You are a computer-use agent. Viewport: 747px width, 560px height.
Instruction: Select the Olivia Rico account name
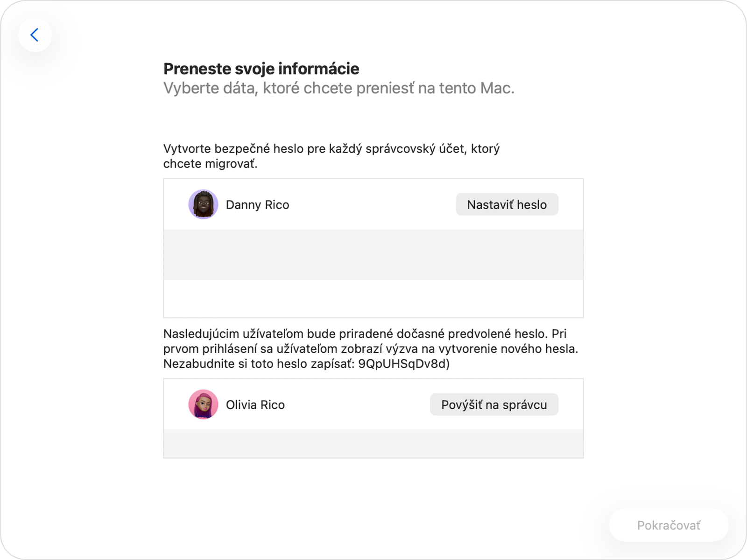pyautogui.click(x=255, y=405)
